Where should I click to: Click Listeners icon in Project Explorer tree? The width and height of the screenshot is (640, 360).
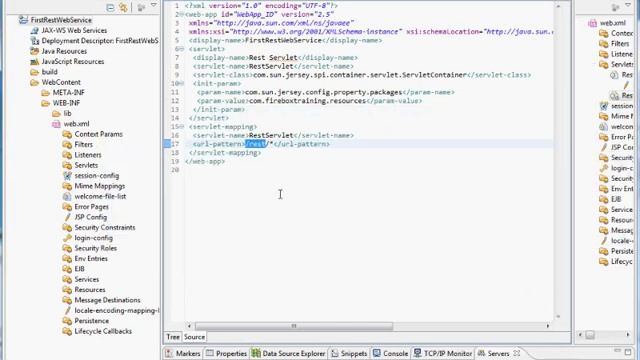(x=67, y=155)
